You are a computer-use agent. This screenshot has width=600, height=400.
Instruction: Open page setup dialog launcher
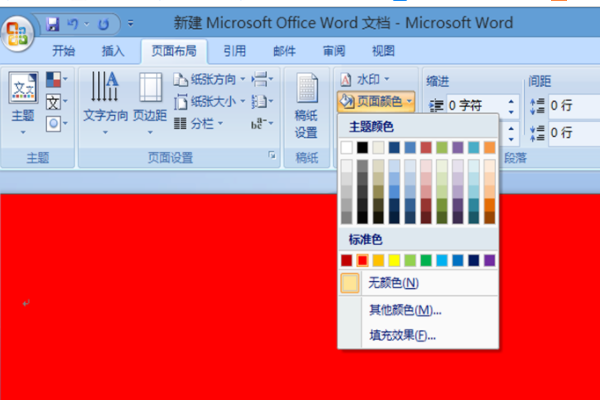click(272, 155)
